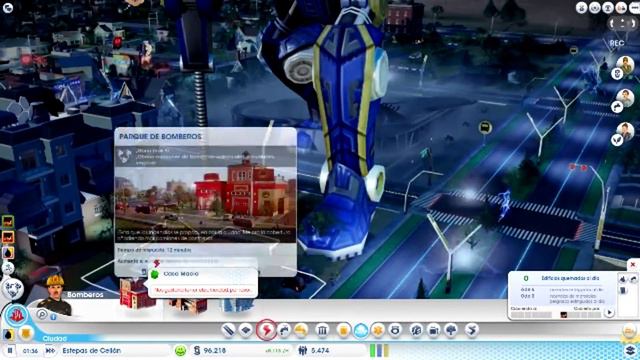Click the play arrow in fire data panel

609,313
